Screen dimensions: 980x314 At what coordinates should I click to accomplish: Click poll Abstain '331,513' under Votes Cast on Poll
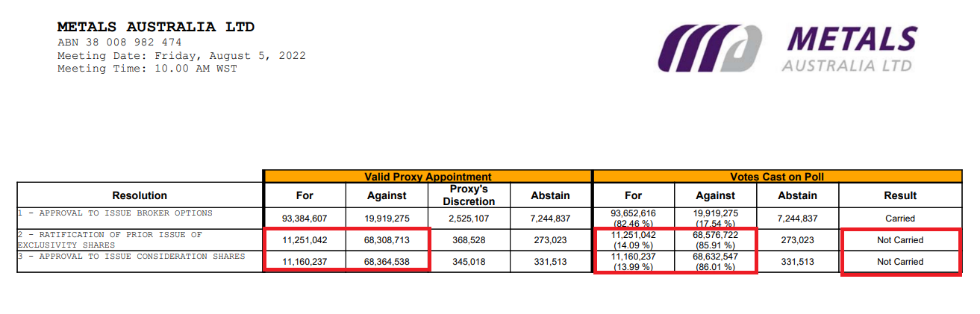click(797, 262)
